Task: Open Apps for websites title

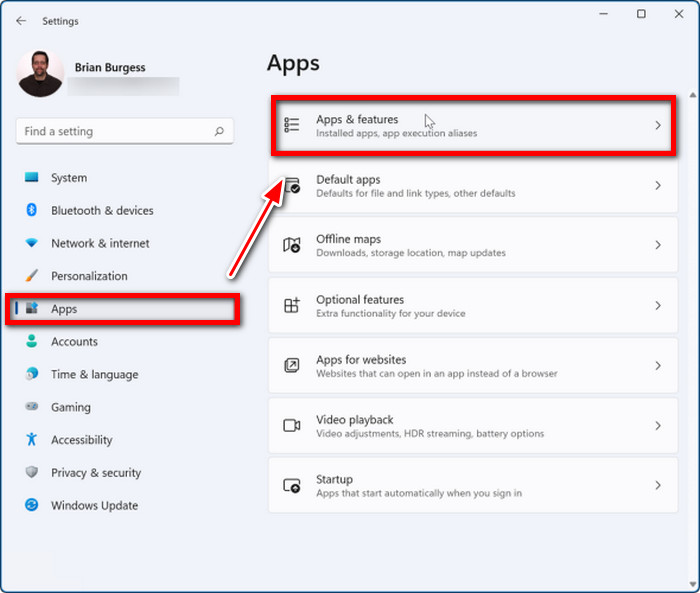Action: pyautogui.click(x=361, y=359)
